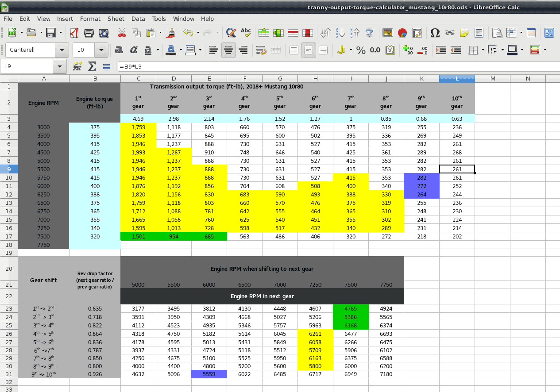
Task: Click the Delete rows icon
Action: coord(293,33)
